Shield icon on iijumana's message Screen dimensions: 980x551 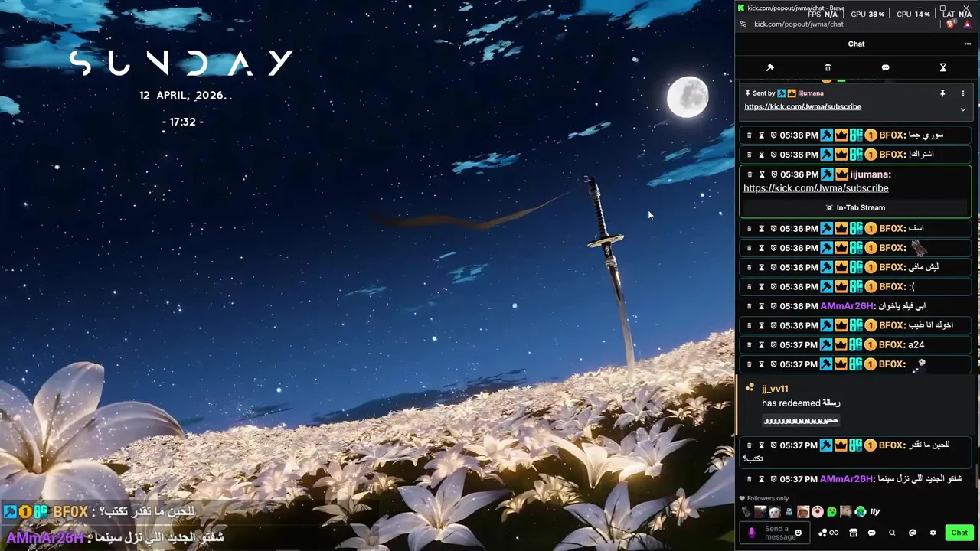point(773,174)
